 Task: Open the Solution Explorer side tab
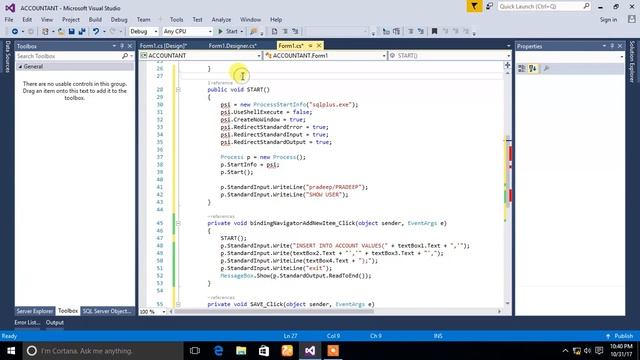coord(632,62)
